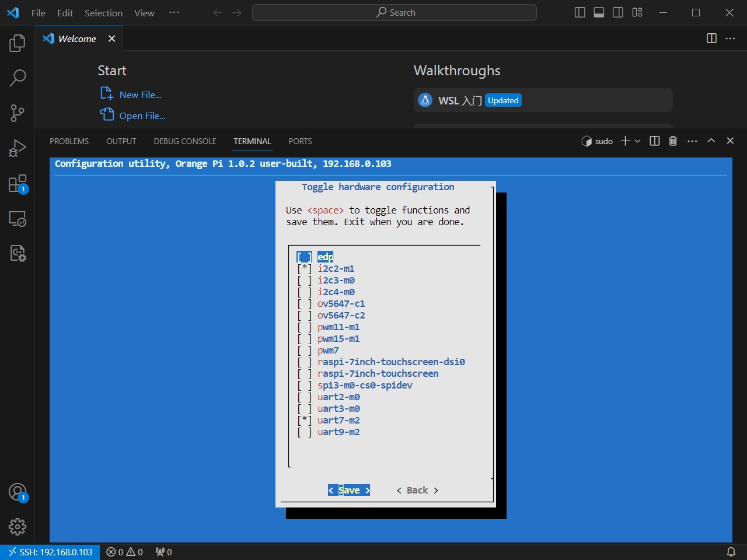The height and width of the screenshot is (560, 747).
Task: Toggle the panel layout icon
Action: point(599,12)
